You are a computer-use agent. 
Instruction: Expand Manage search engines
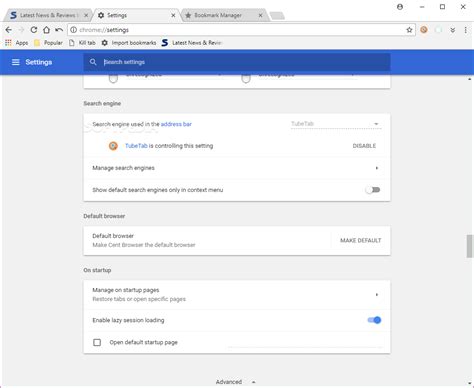(237, 168)
